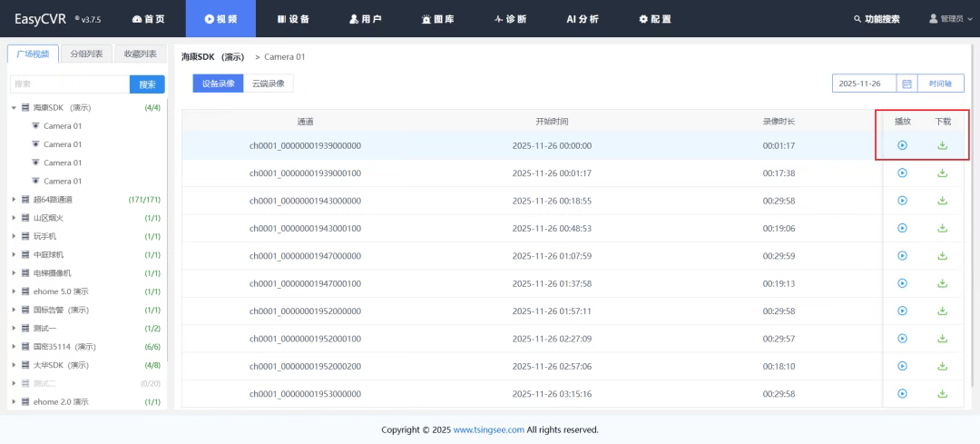980x444 pixels.
Task: Open the 收藏列表 tab
Action: point(140,54)
